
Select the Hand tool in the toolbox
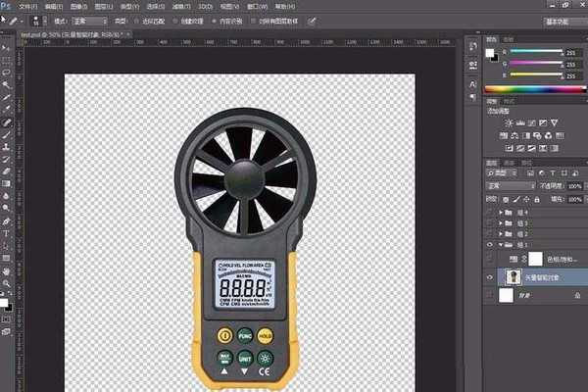[x=7, y=271]
